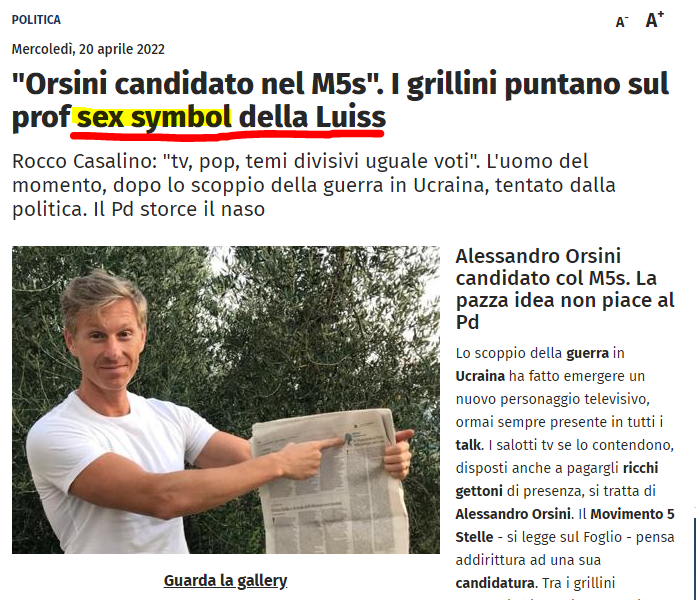Click the subheading Alessandro Orsini candidato col M5s
Viewport: 696px width, 600px height.
[565, 289]
